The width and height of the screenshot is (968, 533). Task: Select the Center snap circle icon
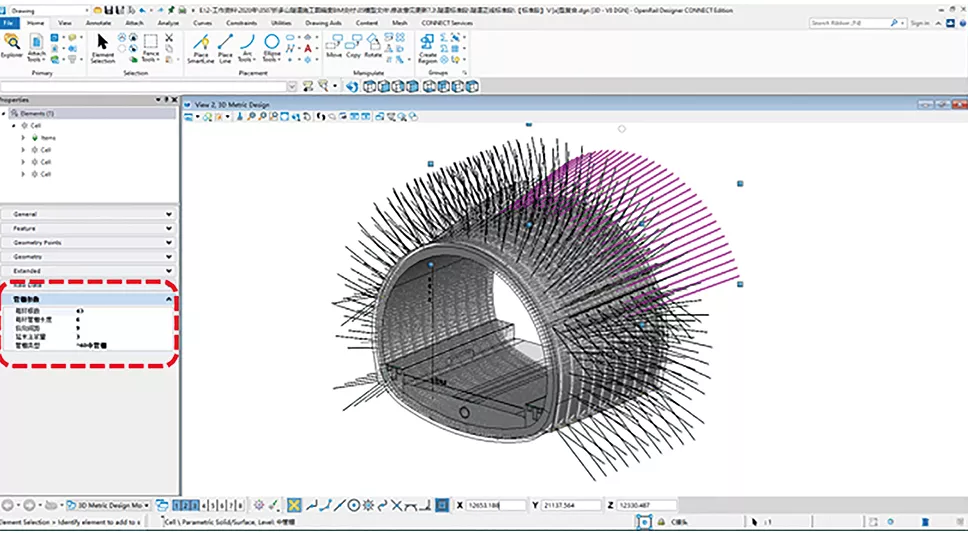click(x=354, y=505)
